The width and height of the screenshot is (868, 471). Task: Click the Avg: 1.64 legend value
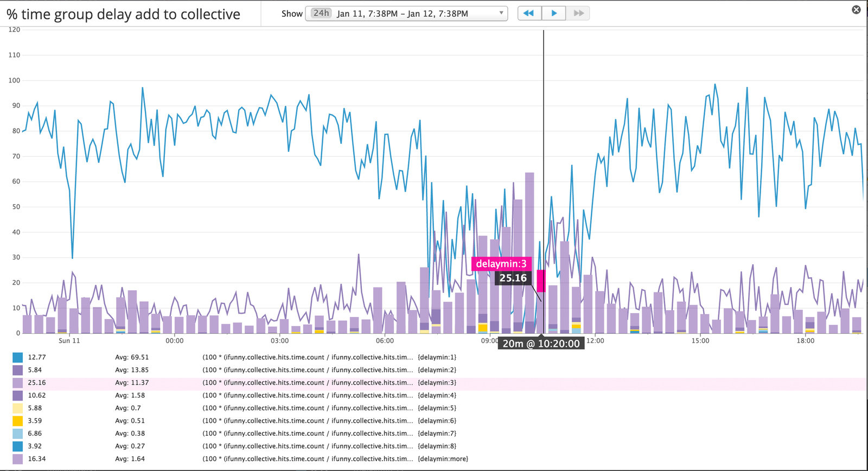point(130,459)
